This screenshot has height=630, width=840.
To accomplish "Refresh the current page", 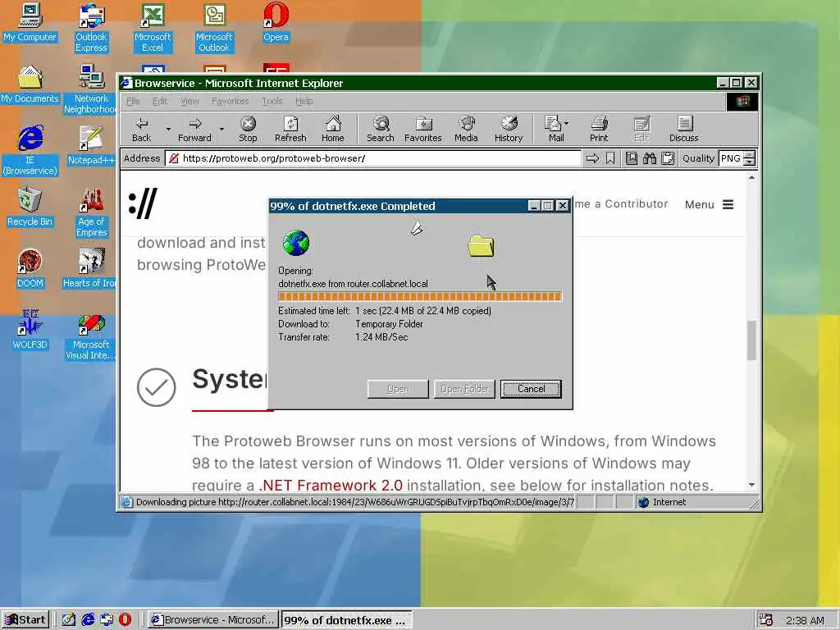I will (x=290, y=130).
